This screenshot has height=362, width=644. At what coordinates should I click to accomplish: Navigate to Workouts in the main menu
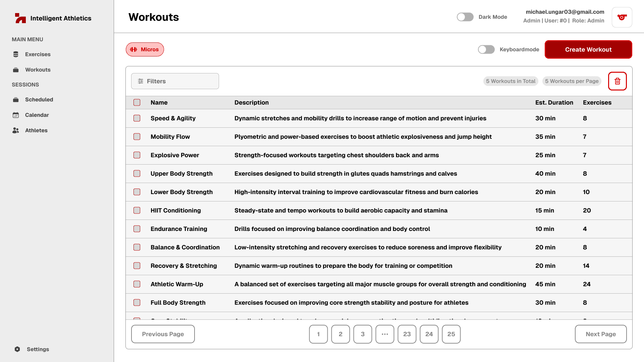click(38, 70)
